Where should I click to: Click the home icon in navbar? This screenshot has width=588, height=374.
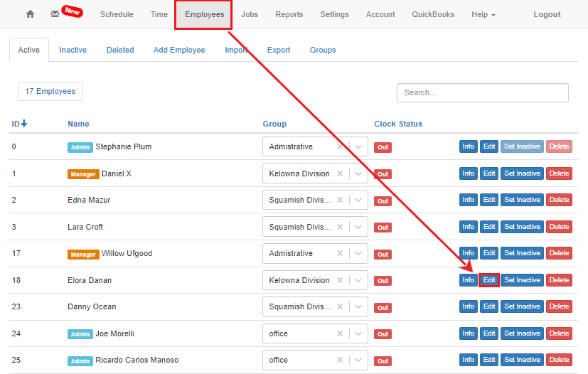(30, 14)
